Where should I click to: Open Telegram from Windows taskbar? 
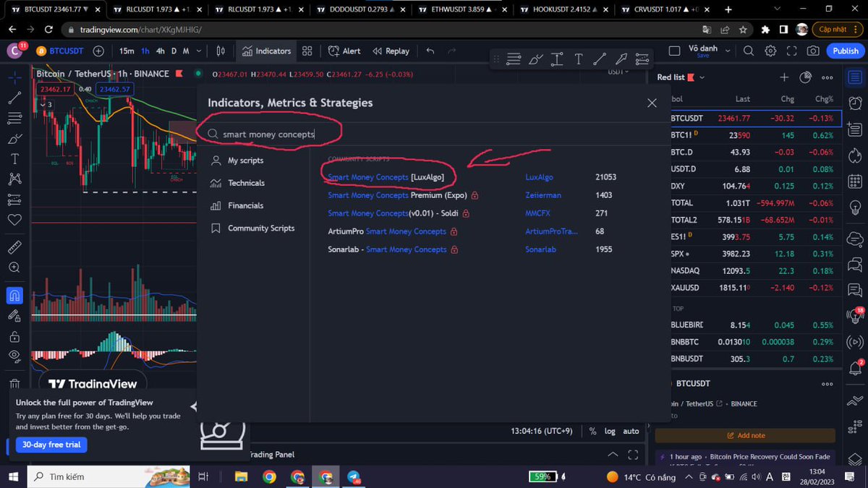(354, 477)
